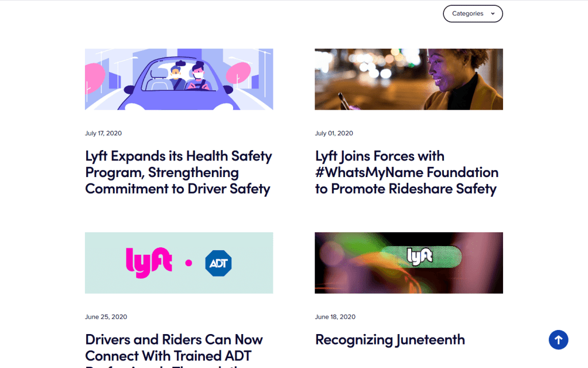This screenshot has height=368, width=588.
Task: Click the July 01, 2020 date label
Action: coord(334,133)
